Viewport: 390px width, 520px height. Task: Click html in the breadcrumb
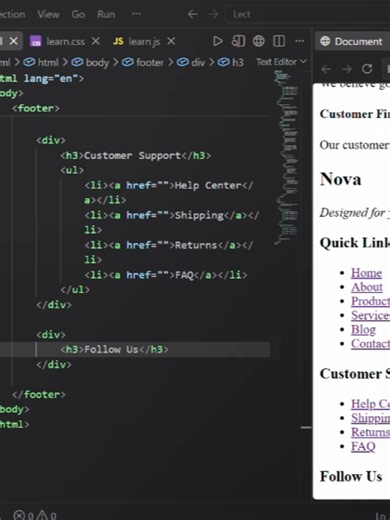coord(48,62)
